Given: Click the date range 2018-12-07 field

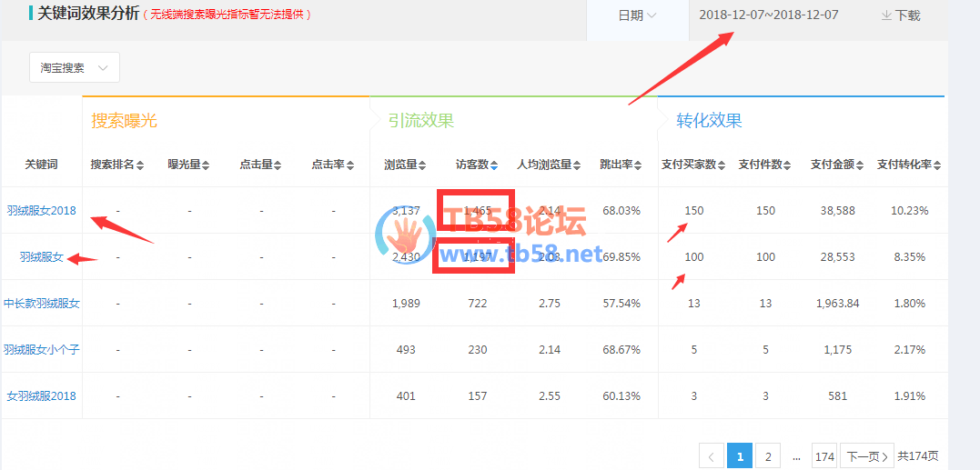Looking at the screenshot, I should [769, 15].
